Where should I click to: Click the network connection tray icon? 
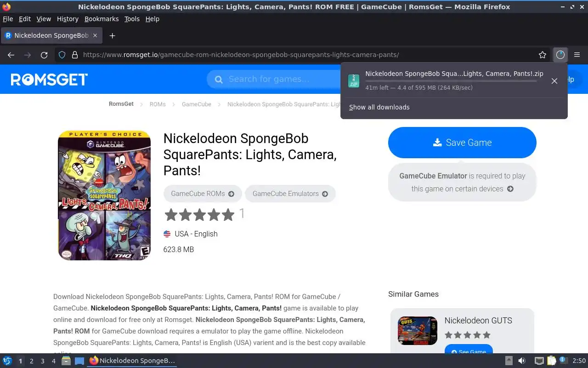point(539,361)
